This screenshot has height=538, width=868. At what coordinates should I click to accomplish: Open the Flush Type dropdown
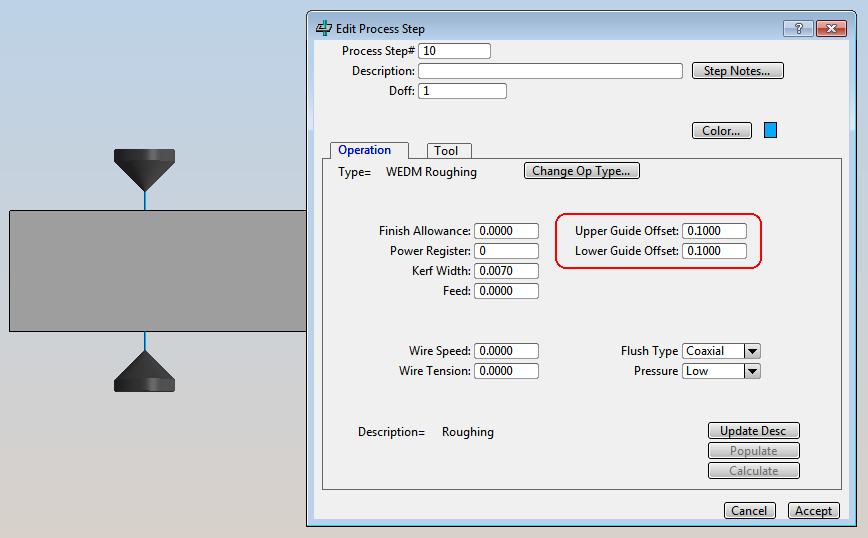(x=752, y=351)
